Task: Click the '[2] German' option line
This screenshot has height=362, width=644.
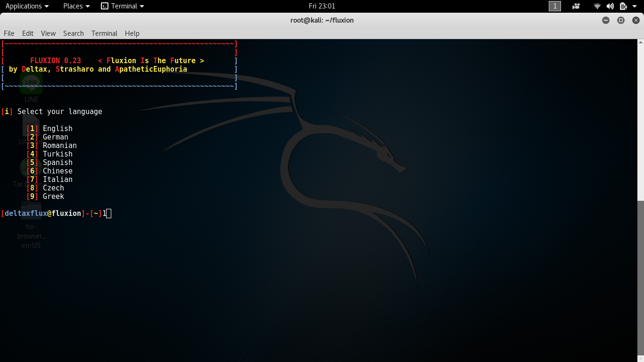Action: pos(47,137)
